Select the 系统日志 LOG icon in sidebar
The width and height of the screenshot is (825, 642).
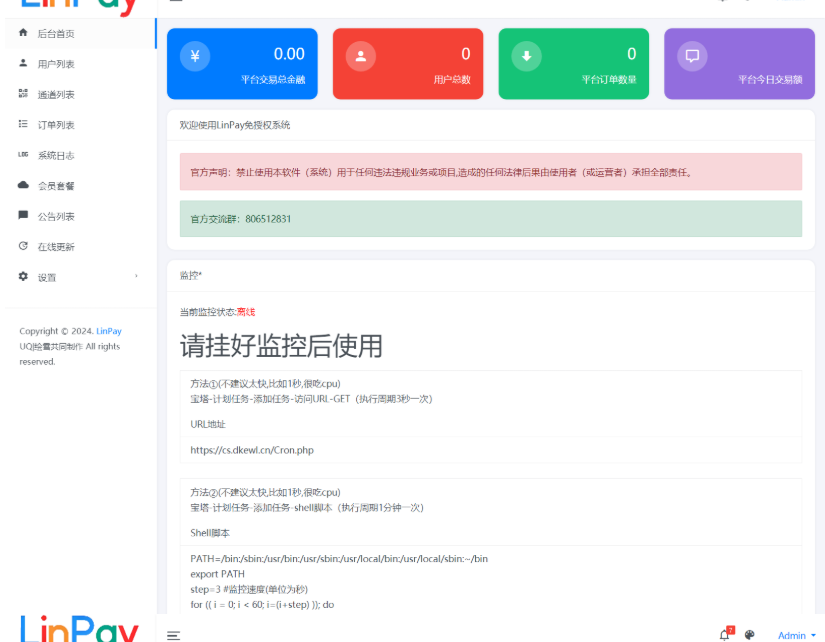(23, 154)
